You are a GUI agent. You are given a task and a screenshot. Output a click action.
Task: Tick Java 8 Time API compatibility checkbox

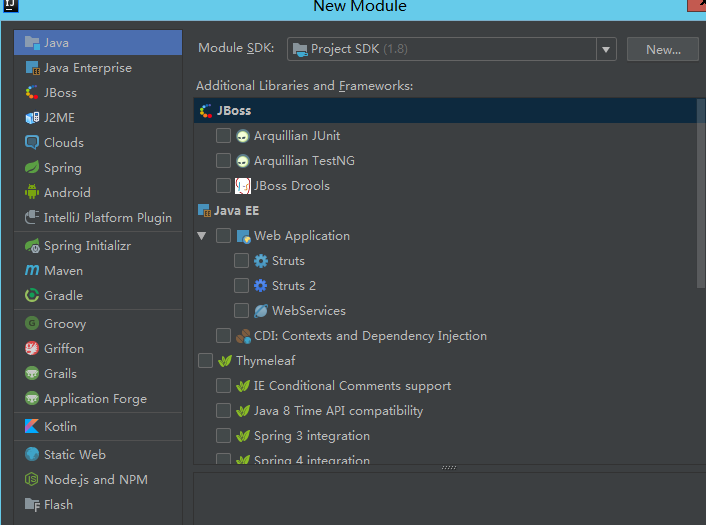pos(223,410)
